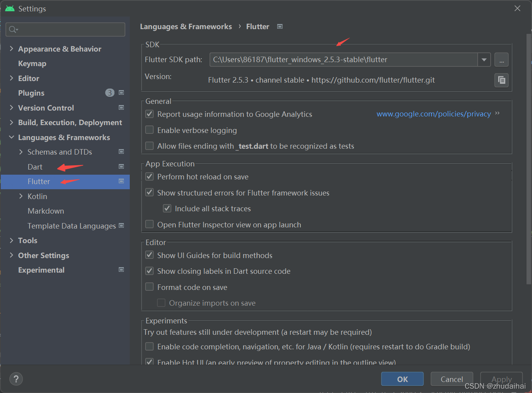Check Allow files ending with _test.dart option
The height and width of the screenshot is (393, 532).
pyautogui.click(x=149, y=146)
